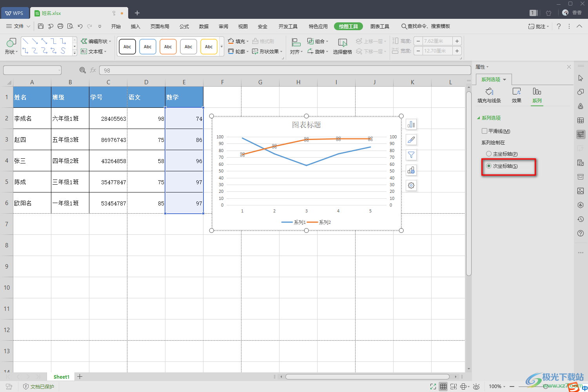588x392 pixels.
Task: Switch to normal view in status bar
Action: coord(443,387)
